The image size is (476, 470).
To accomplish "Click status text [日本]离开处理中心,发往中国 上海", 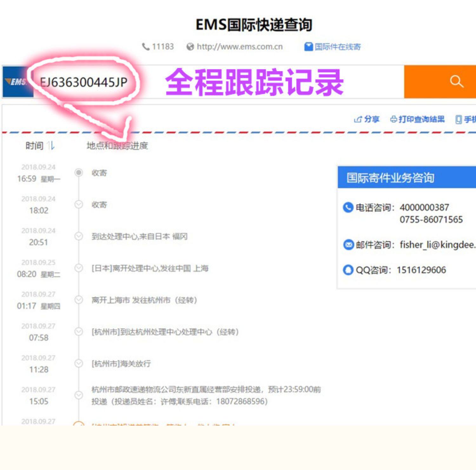I will click(x=150, y=268).
